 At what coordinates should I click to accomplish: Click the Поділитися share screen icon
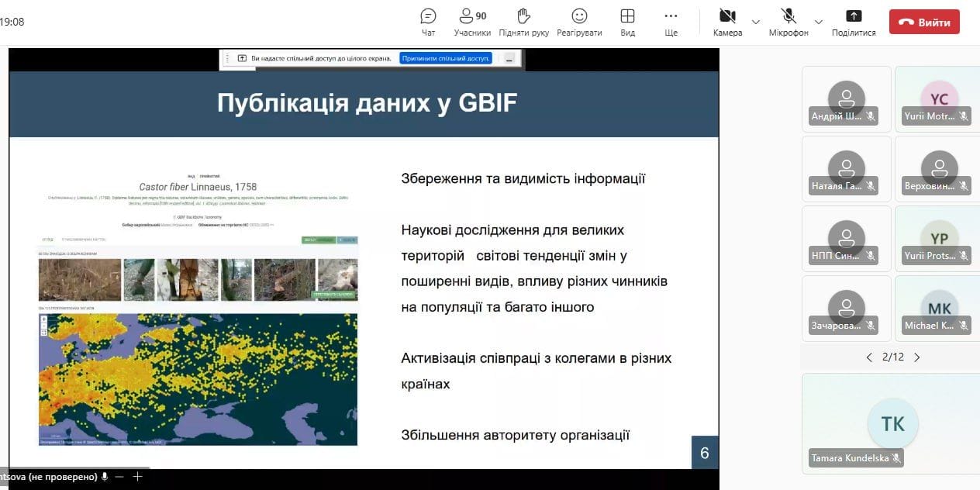[x=853, y=22]
